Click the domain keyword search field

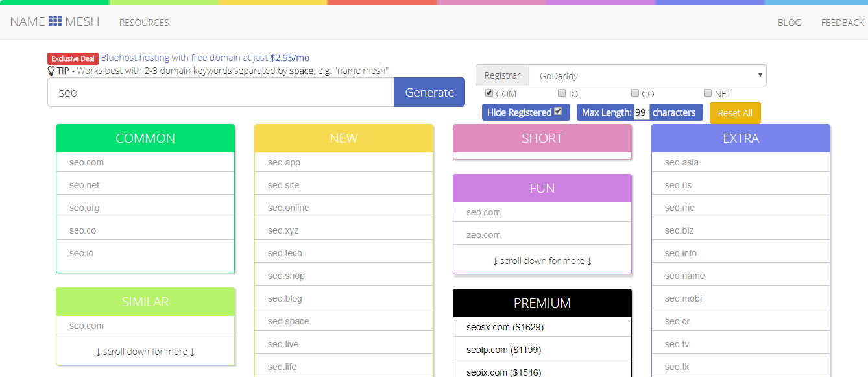coord(221,92)
